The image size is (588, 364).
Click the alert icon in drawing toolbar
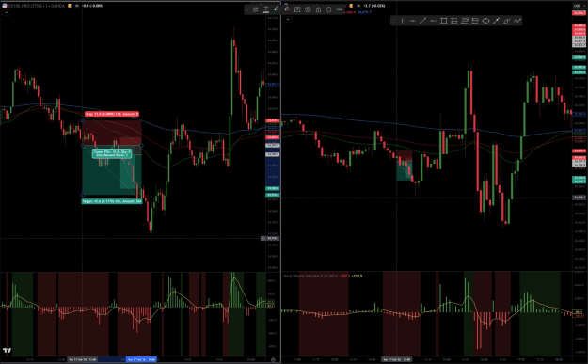297,9
